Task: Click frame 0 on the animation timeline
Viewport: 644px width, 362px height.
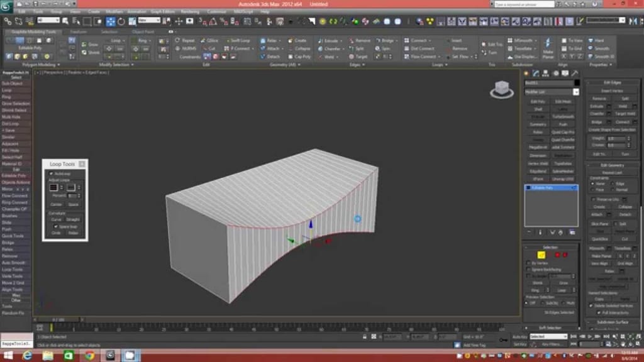Action: (50, 327)
